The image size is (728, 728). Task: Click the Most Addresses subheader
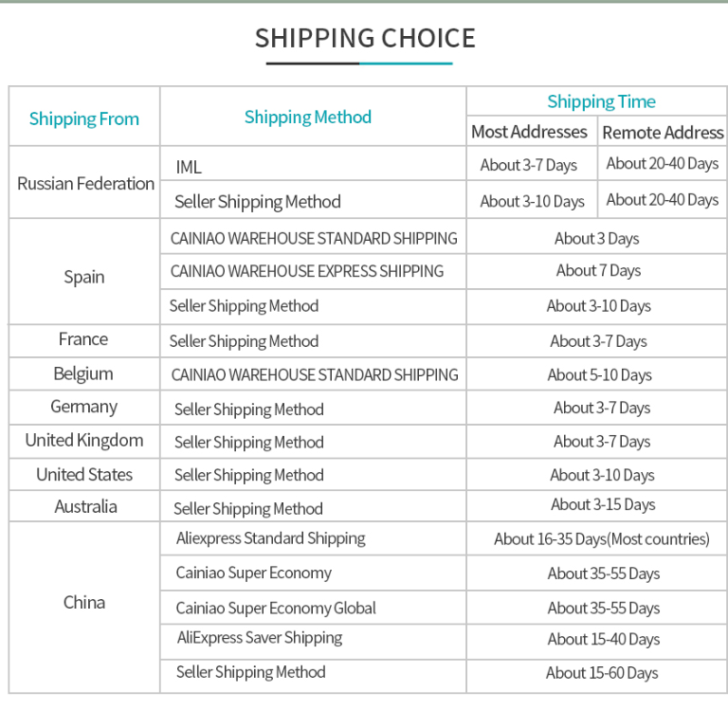529,132
